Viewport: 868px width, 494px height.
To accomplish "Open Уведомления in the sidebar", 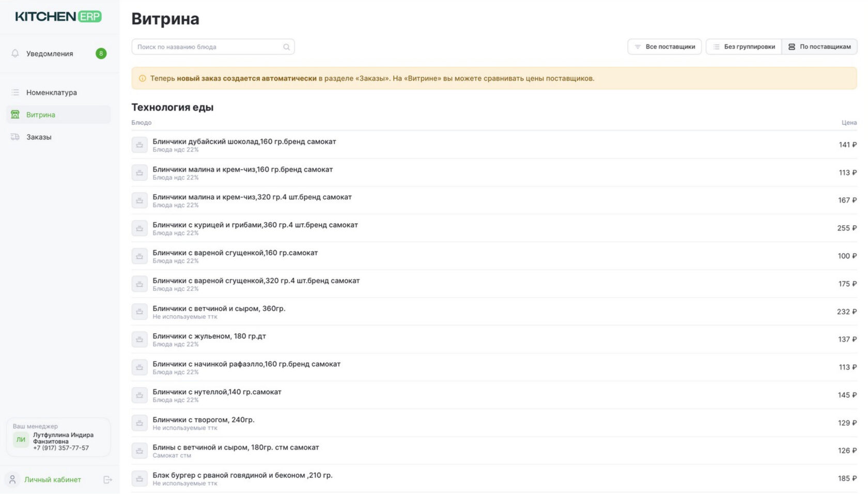I will pos(58,53).
